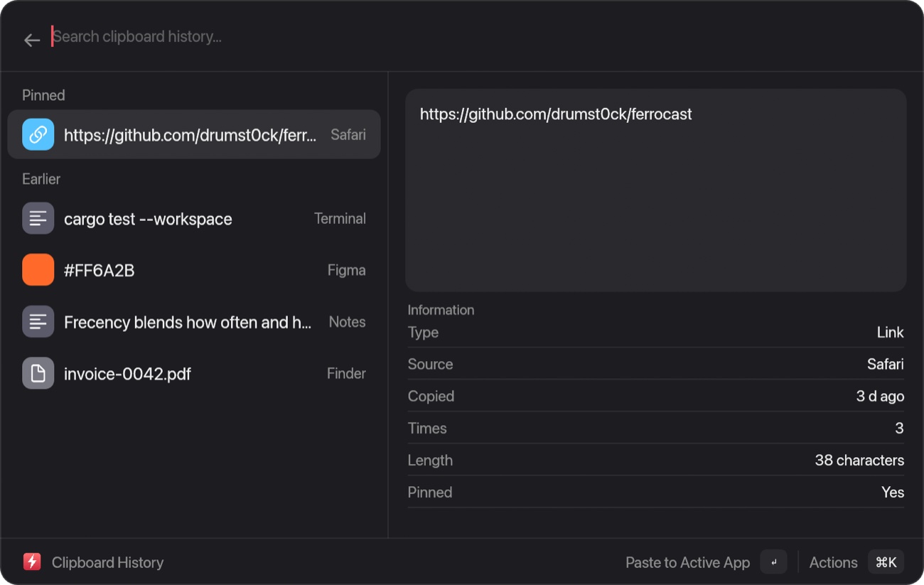Select the "Frecency blends how often" entry
924x585 pixels.
point(188,323)
